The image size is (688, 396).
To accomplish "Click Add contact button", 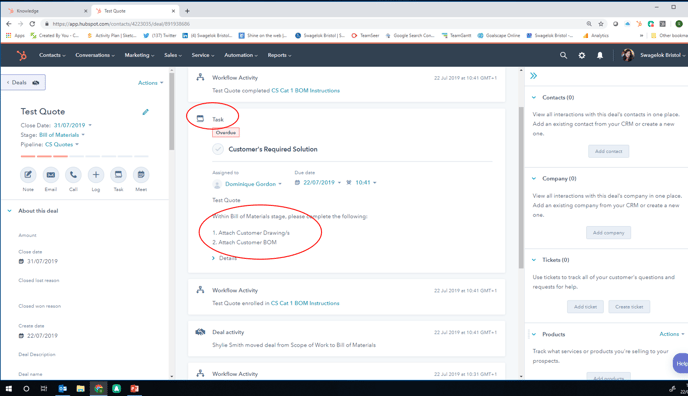I will click(x=609, y=151).
